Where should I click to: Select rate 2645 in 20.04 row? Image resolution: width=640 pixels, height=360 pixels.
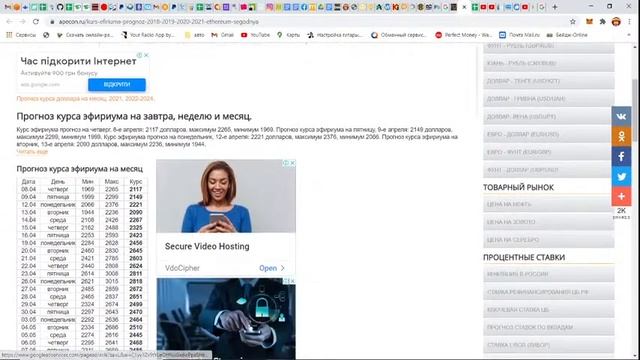[x=136, y=251]
